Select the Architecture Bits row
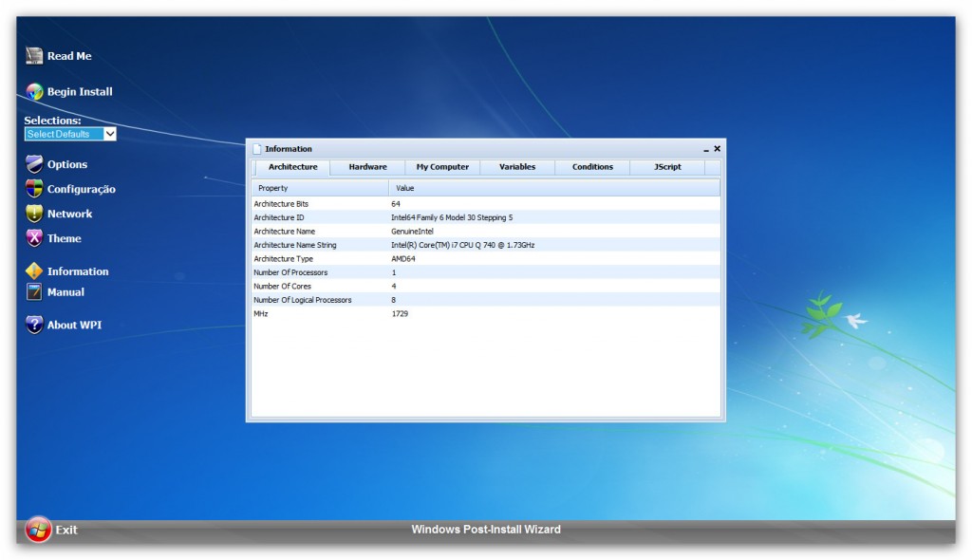 pos(485,204)
